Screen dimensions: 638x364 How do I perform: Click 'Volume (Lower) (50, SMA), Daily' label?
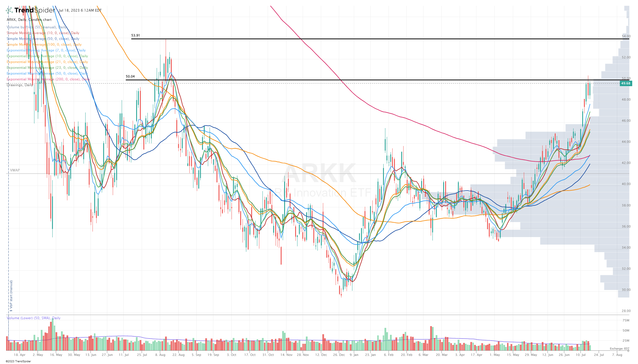pyautogui.click(x=34, y=318)
